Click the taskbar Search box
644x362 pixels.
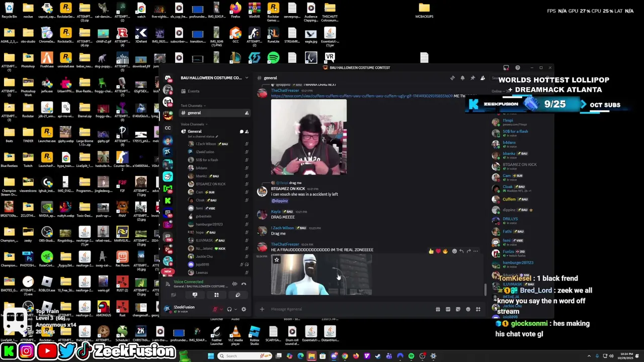pyautogui.click(x=245, y=356)
